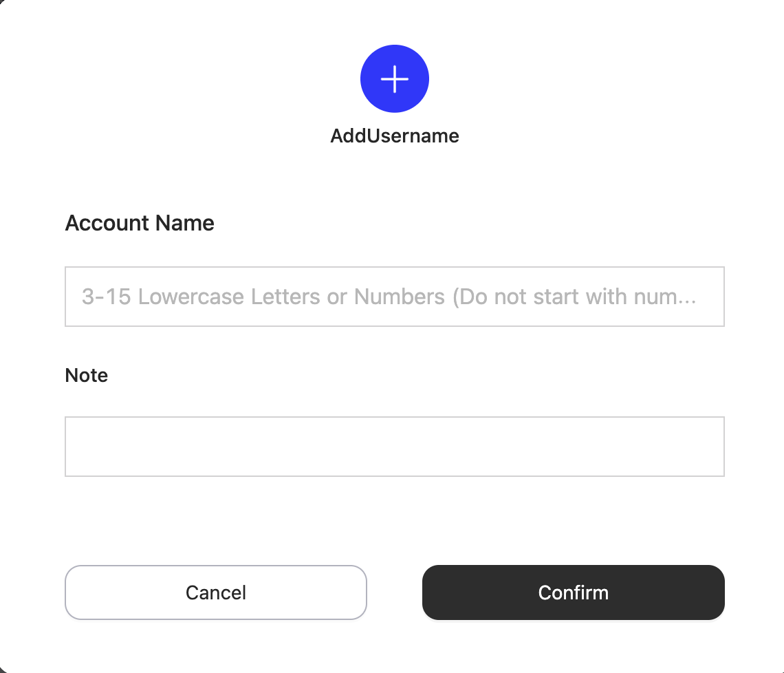Dismiss the dialog with Cancel
Image resolution: width=784 pixels, height=673 pixels.
coord(216,592)
